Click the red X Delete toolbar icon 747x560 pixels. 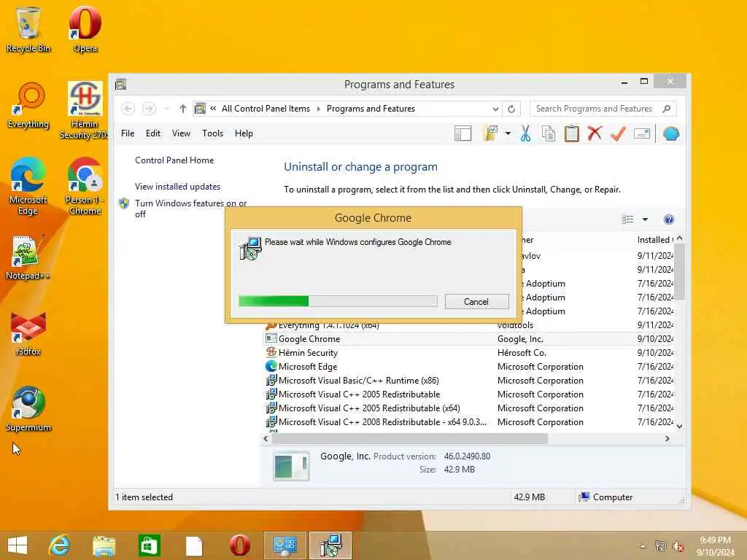595,133
